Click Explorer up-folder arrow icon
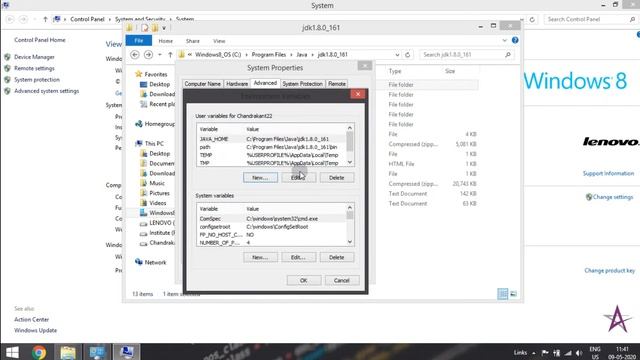This screenshot has width=640, height=360. pyautogui.click(x=170, y=55)
